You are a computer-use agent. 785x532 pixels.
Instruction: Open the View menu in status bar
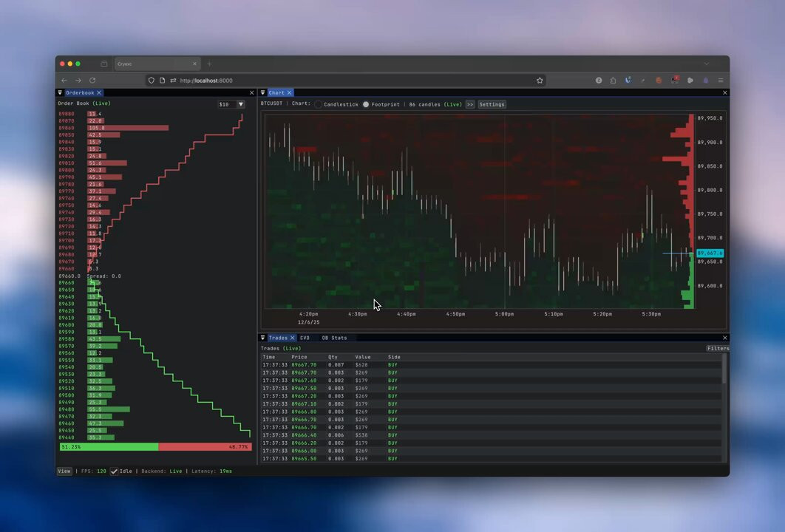tap(64, 471)
